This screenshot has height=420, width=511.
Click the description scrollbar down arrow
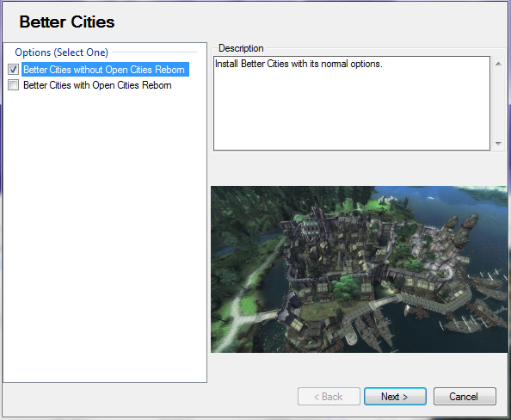tap(498, 143)
